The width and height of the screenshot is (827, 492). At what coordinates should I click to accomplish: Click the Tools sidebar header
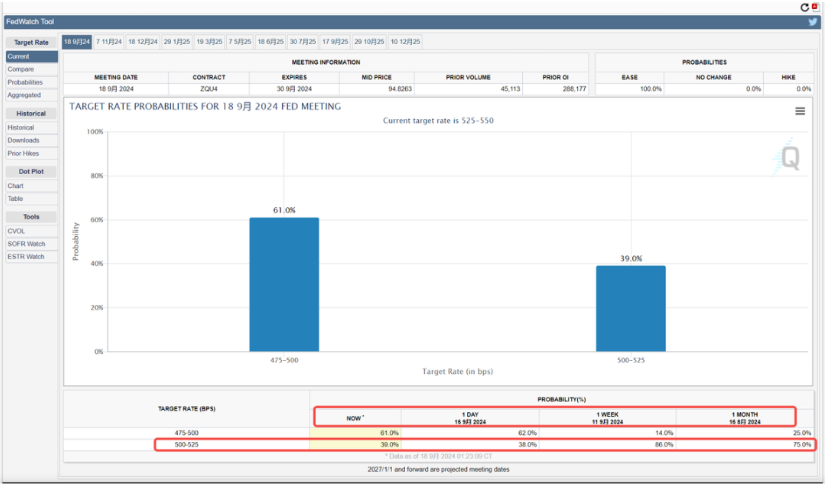(31, 217)
